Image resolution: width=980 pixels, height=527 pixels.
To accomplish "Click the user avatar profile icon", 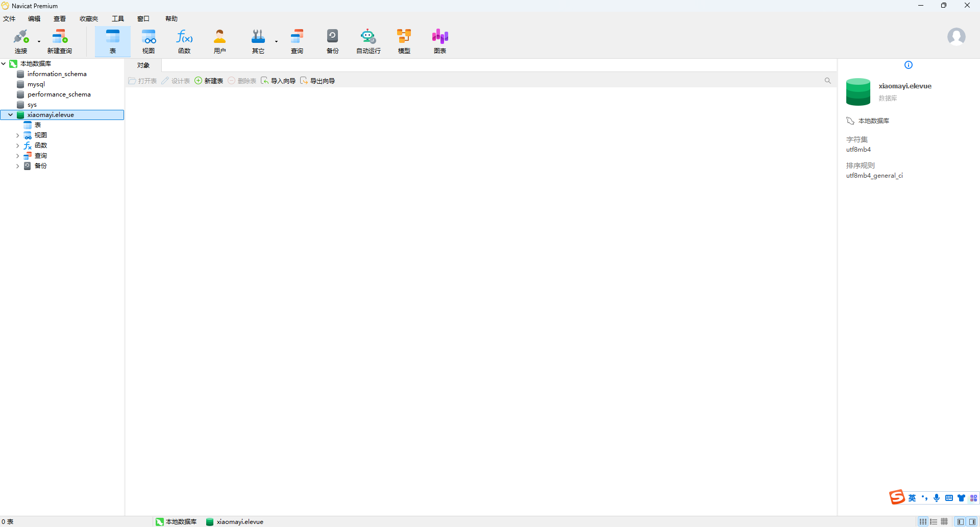I will (x=956, y=37).
